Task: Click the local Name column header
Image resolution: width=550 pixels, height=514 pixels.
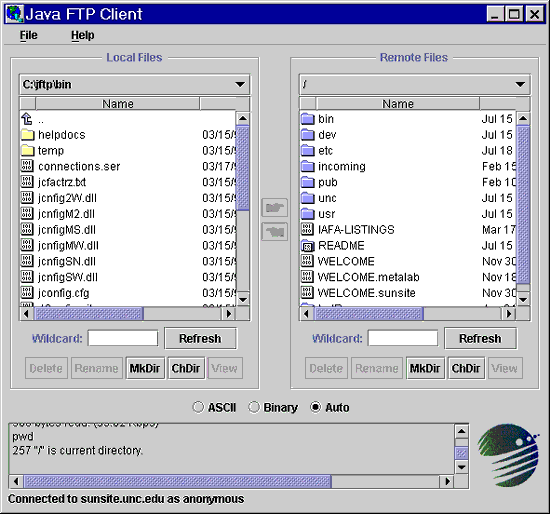Action: pos(118,104)
